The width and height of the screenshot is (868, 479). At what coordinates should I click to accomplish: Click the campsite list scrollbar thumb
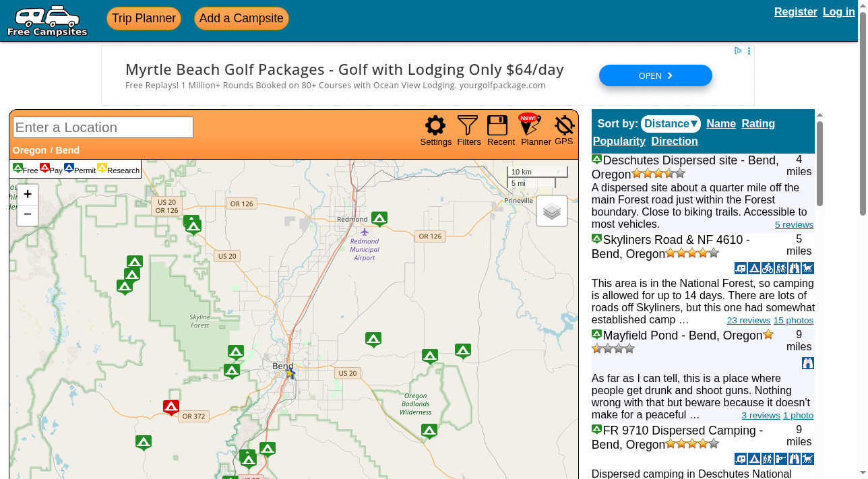click(x=819, y=163)
